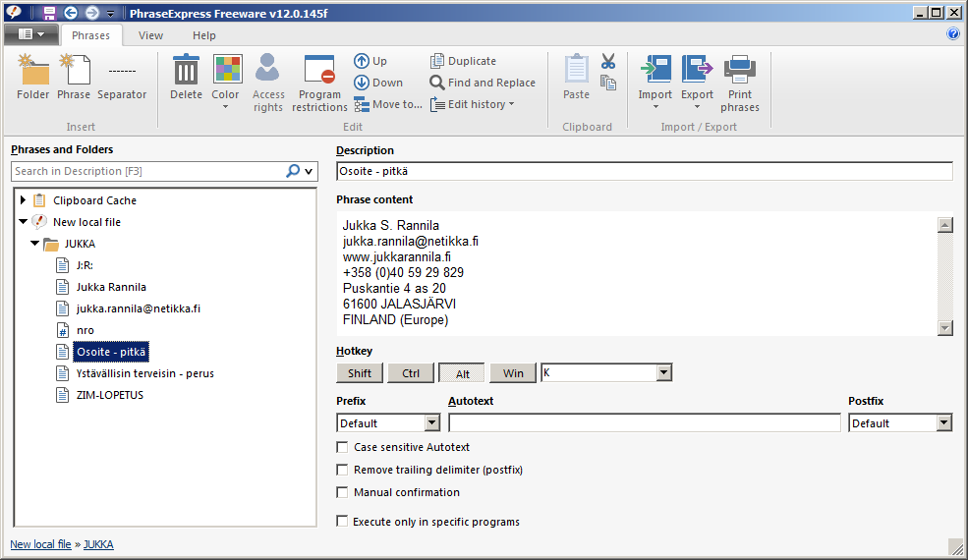This screenshot has height=560, width=968.
Task: Toggle the Ctrl hotkey modifier
Action: coord(411,373)
